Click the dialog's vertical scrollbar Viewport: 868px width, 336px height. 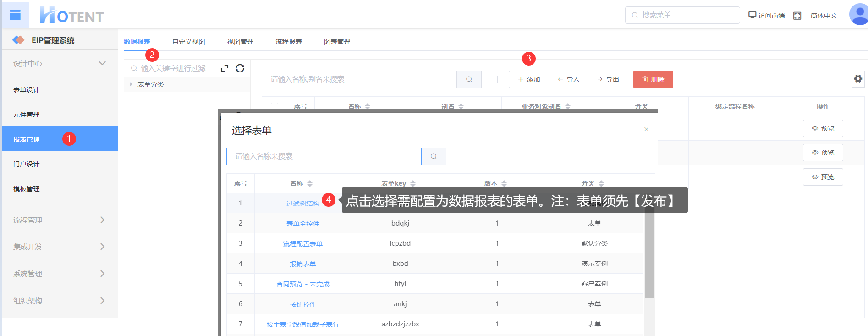(x=649, y=257)
